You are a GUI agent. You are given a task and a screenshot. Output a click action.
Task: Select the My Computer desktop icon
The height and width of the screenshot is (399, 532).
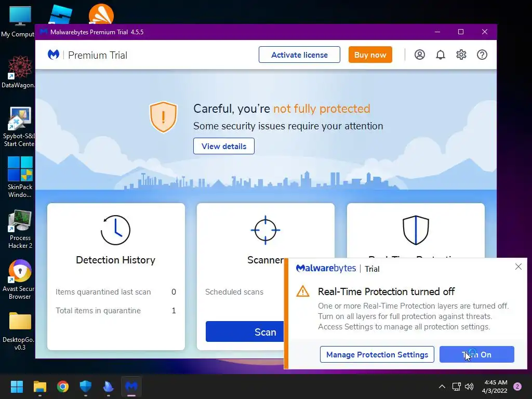[20, 21]
